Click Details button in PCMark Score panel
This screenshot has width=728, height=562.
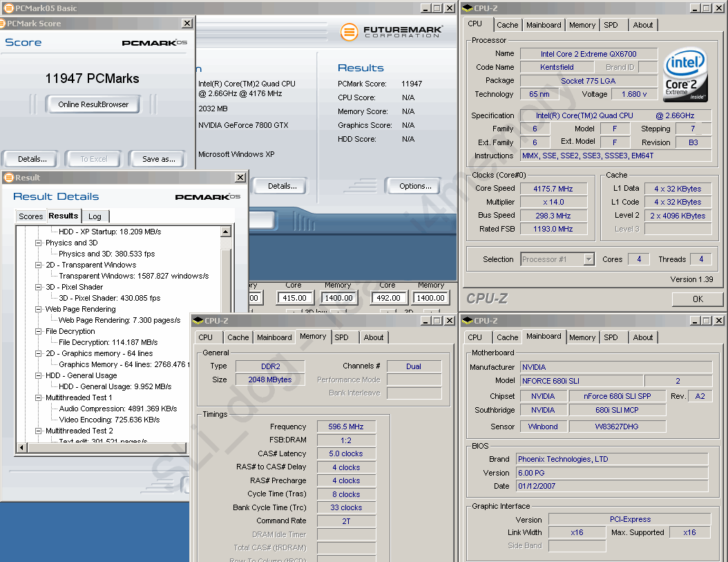(30, 159)
